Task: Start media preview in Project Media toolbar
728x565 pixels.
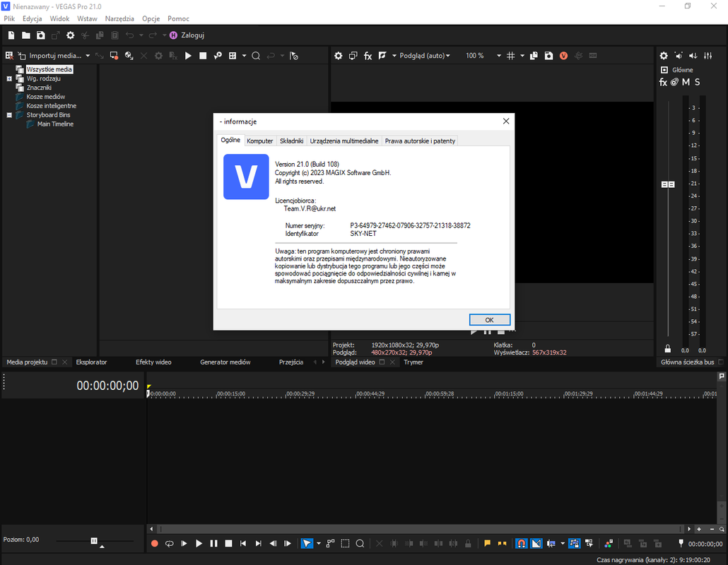Action: click(188, 56)
